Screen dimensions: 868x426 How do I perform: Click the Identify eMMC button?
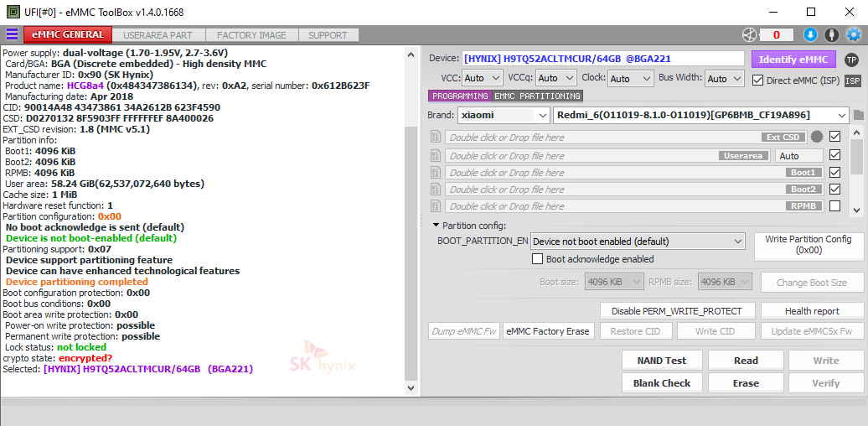tap(793, 60)
